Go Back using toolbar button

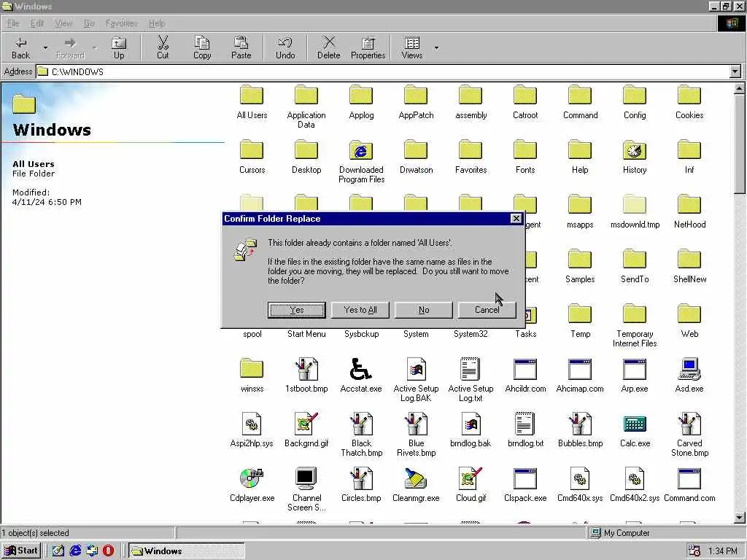click(20, 48)
